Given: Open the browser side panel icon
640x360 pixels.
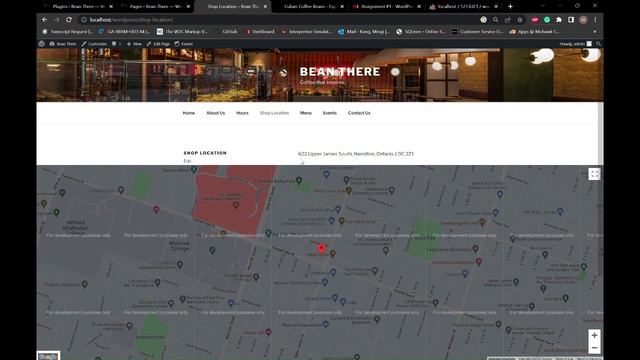Looking at the screenshot, I should [x=571, y=20].
